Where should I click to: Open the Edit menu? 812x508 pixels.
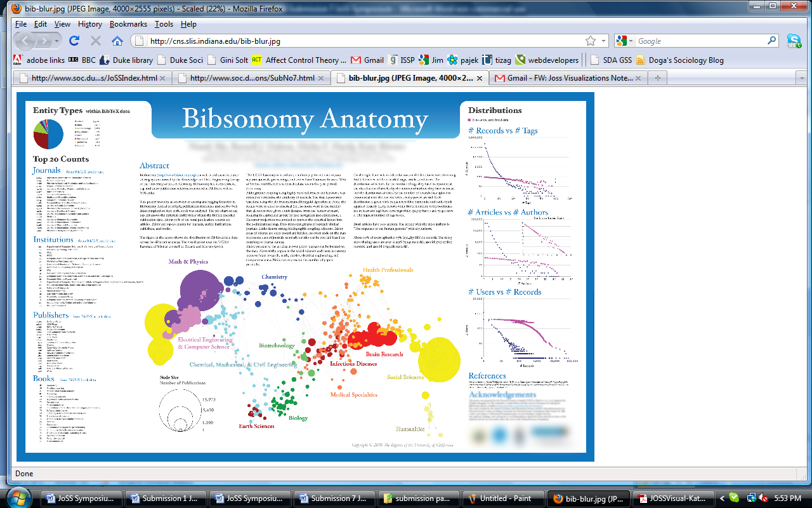click(x=41, y=24)
